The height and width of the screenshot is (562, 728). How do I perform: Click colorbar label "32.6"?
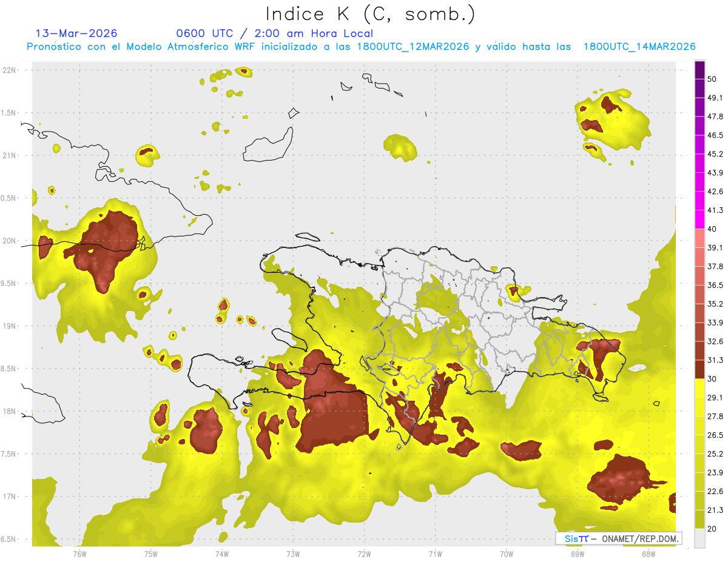715,341
